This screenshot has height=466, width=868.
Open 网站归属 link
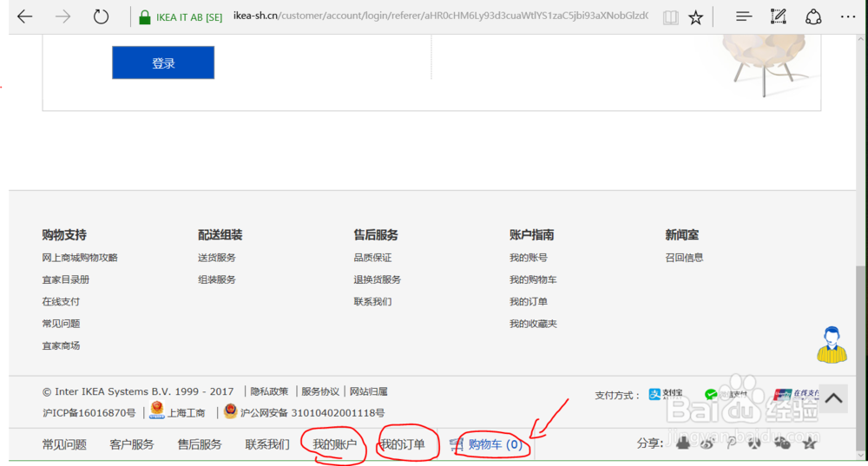(x=369, y=391)
